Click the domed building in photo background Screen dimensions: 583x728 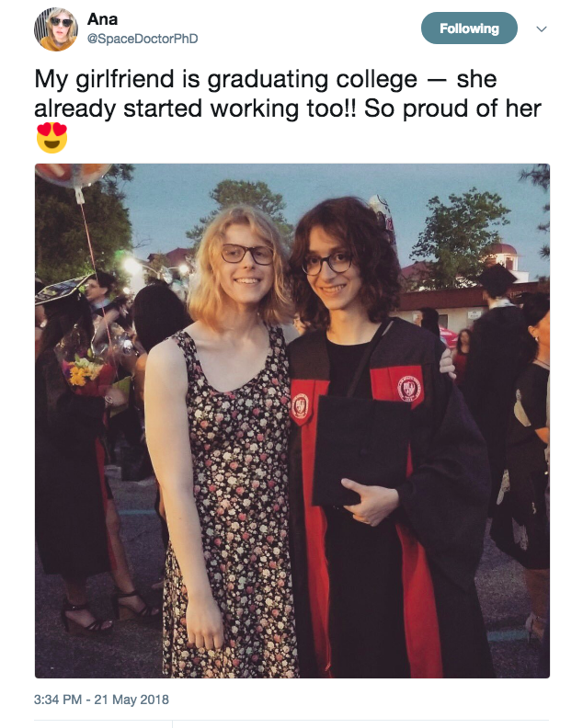(x=506, y=255)
